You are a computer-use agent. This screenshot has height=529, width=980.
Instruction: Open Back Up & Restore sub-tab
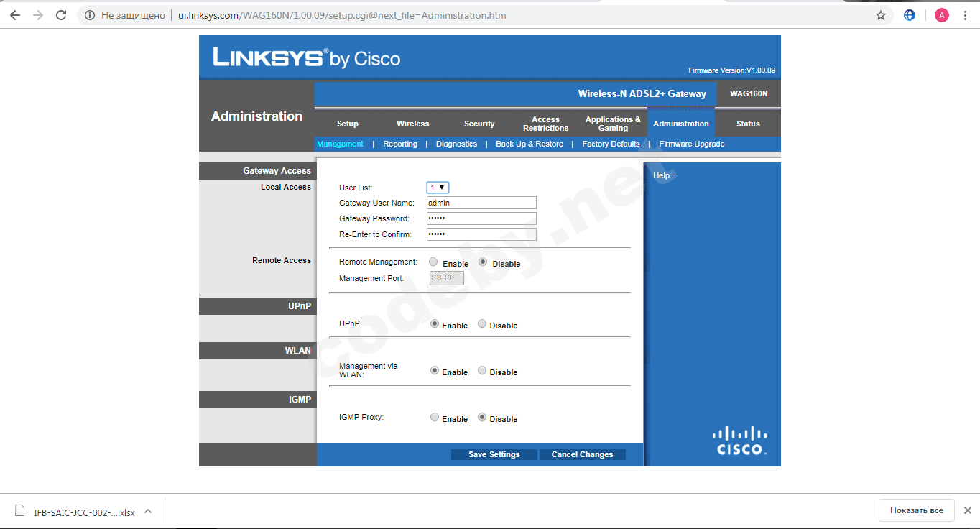[530, 144]
